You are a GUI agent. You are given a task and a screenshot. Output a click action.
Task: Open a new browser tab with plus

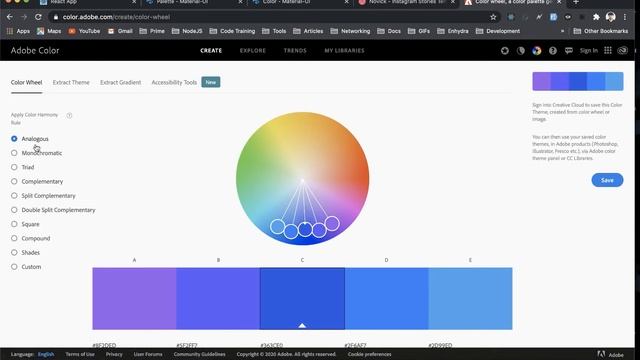576,2
